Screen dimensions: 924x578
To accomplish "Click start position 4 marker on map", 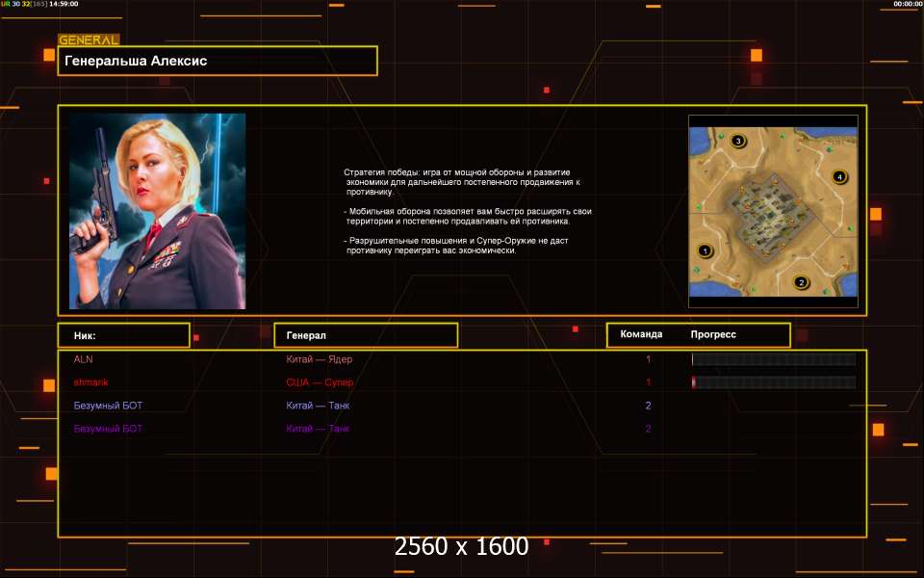I will (x=839, y=176).
